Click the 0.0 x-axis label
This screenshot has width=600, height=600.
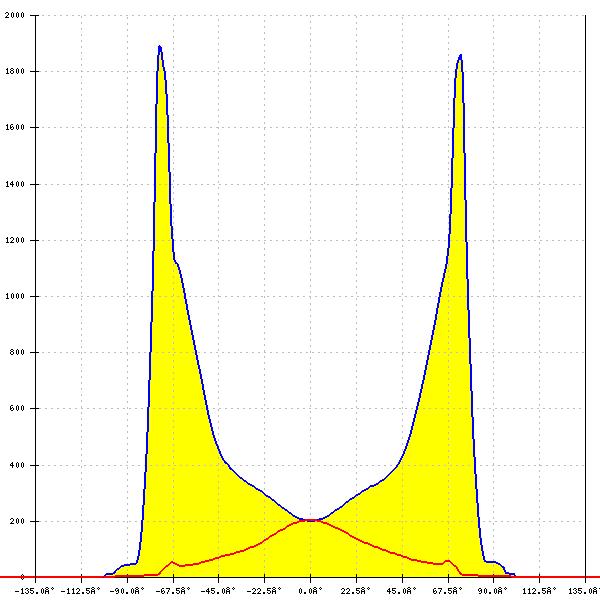pyautogui.click(x=310, y=591)
